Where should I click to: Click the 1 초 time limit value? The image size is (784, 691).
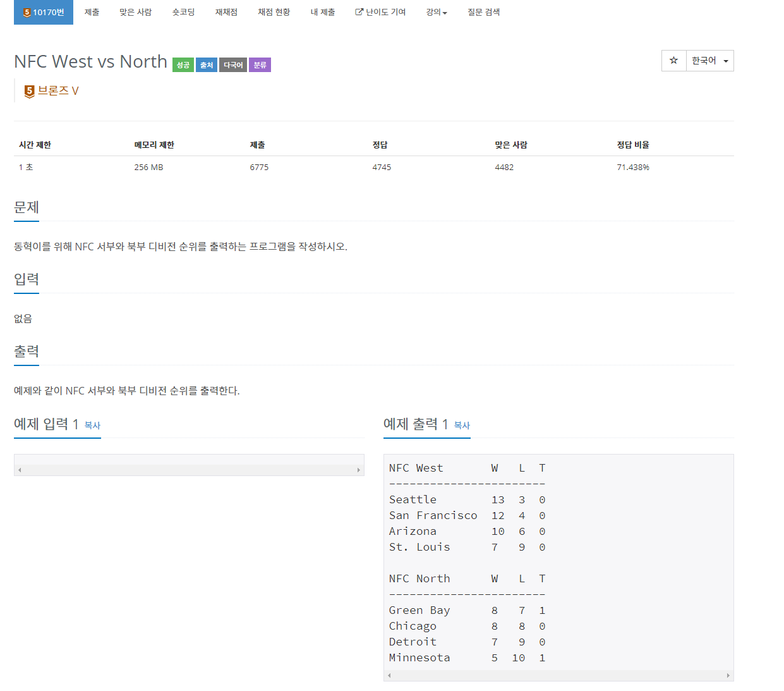point(26,168)
